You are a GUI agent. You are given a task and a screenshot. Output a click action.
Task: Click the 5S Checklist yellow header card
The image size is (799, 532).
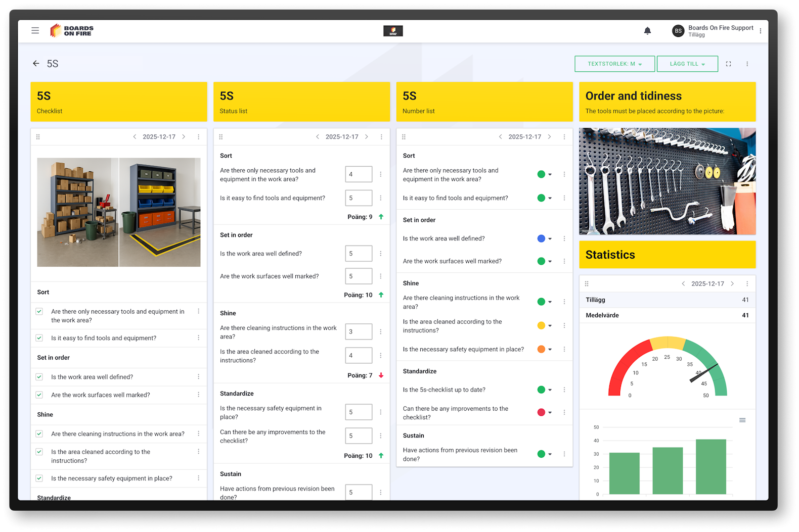119,102
